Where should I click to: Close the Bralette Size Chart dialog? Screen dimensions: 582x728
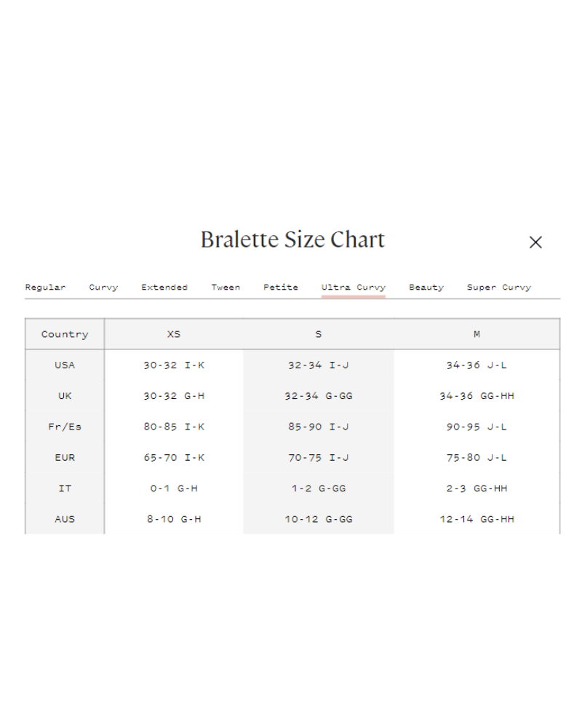pos(535,242)
